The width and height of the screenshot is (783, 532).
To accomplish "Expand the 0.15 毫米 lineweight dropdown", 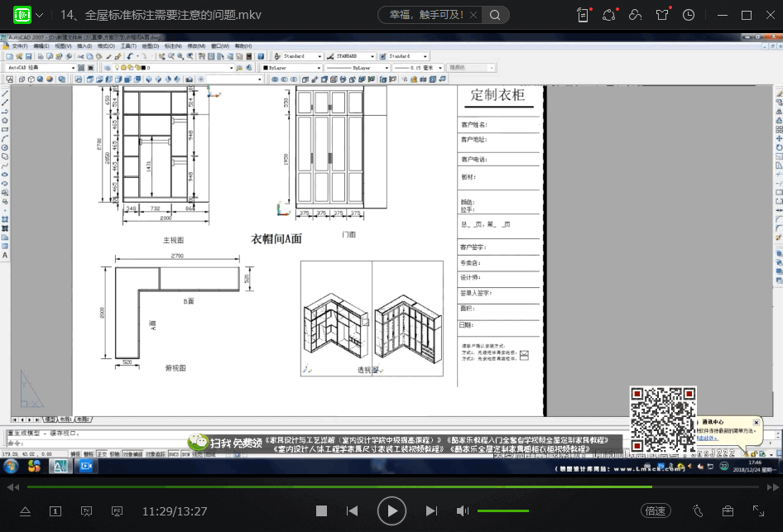I will [440, 67].
